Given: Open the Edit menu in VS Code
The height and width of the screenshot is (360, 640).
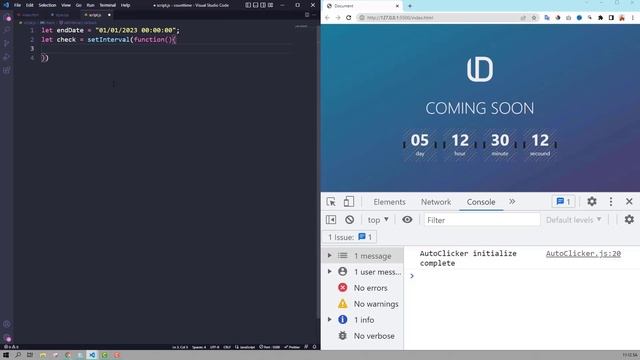Looking at the screenshot, I should pyautogui.click(x=29, y=5).
